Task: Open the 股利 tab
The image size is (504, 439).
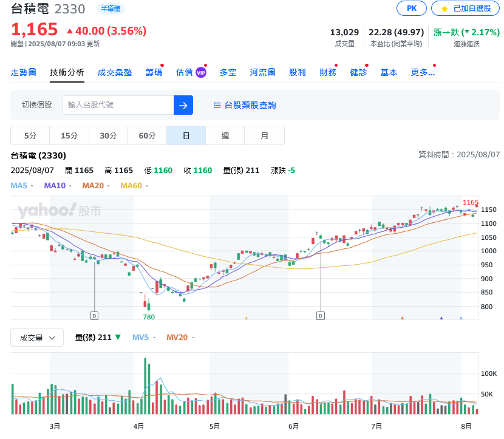Action: click(298, 72)
